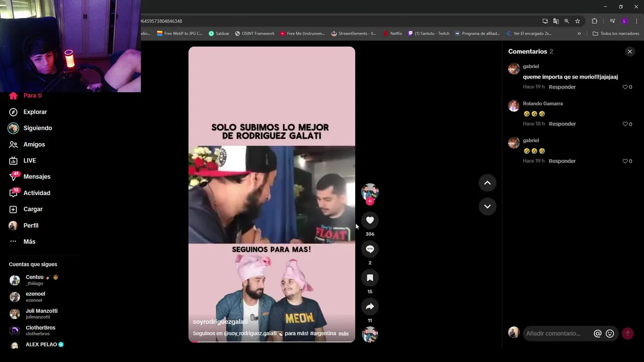Open 'Free Me (Instrumen...' YouTube bookmark
644x362 pixels.
point(302,34)
